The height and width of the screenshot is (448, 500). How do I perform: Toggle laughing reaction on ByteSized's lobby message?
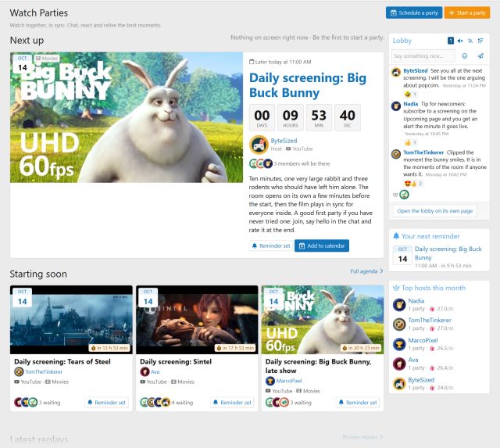(x=410, y=94)
